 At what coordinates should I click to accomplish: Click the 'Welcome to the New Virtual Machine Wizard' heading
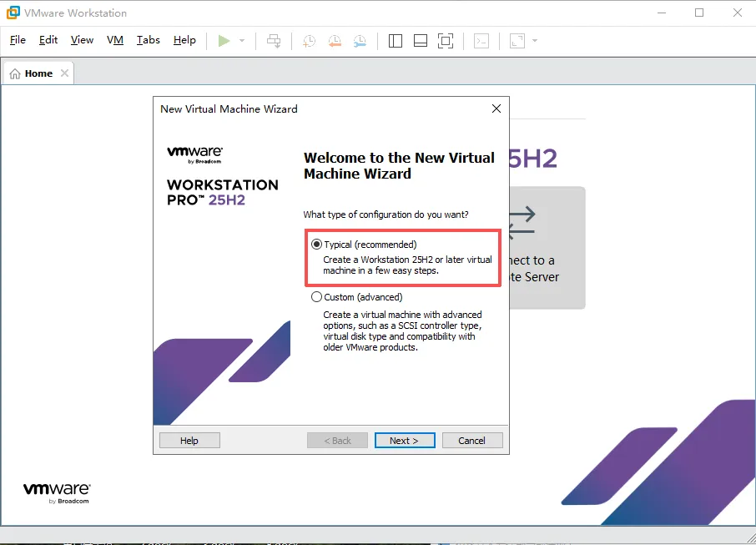399,165
